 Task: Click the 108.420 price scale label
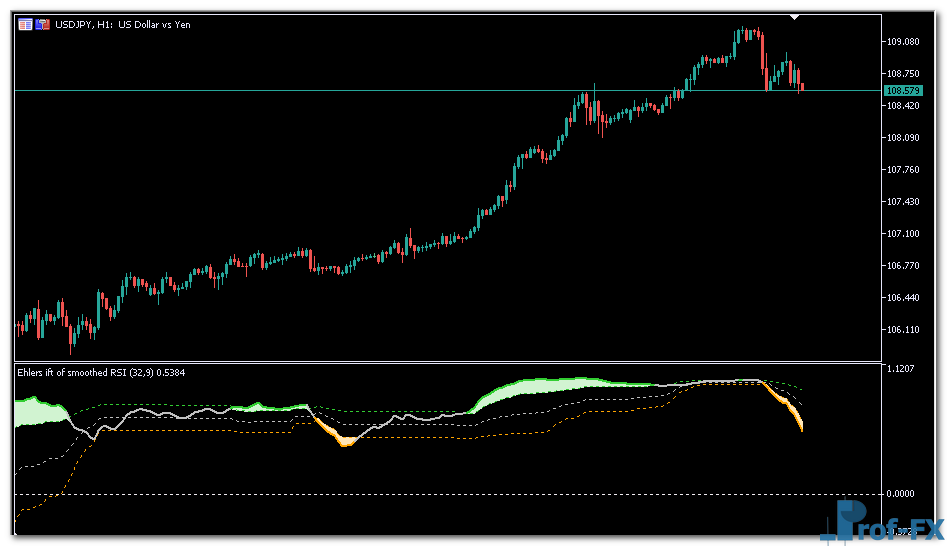(x=902, y=106)
